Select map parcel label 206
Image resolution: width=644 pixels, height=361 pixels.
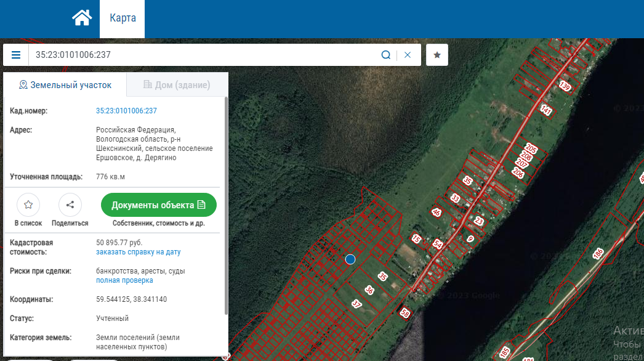point(518,173)
